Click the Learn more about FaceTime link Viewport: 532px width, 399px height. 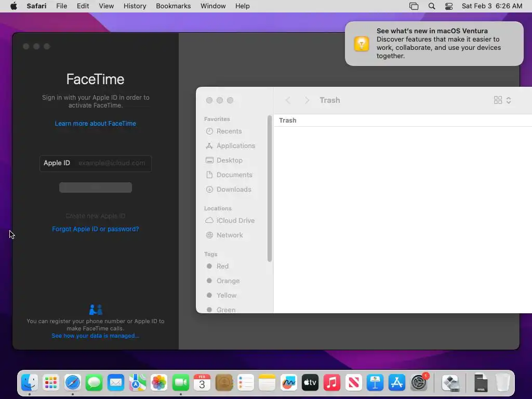point(96,124)
